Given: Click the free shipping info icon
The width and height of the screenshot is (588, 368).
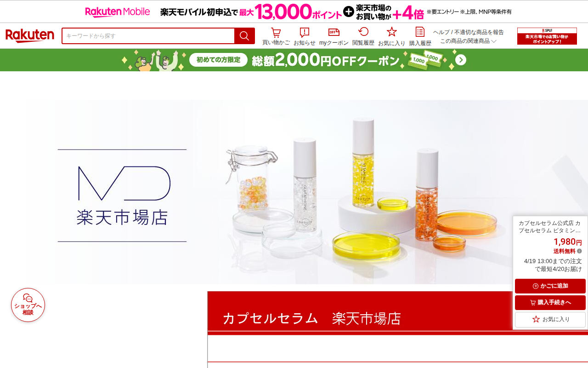Looking at the screenshot, I should (x=579, y=251).
